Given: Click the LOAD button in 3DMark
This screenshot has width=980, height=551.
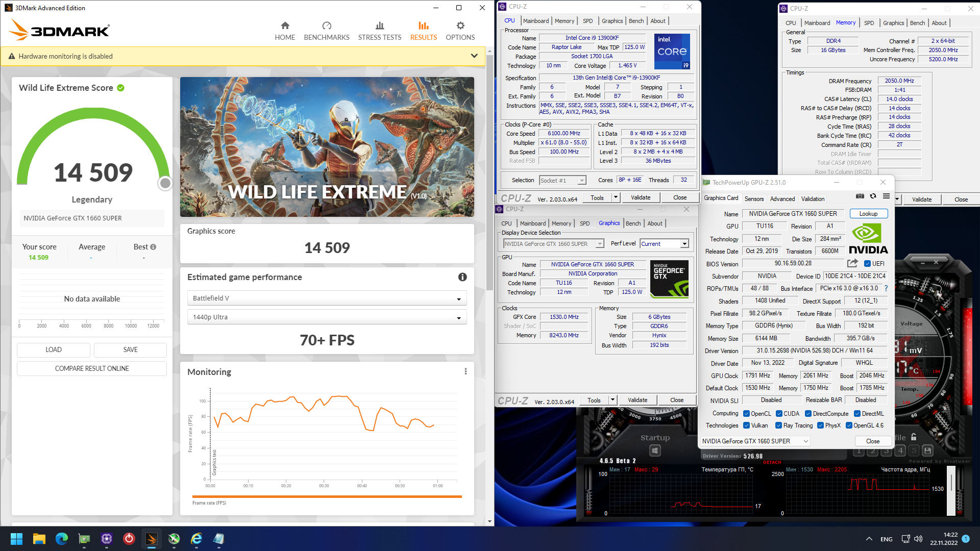Looking at the screenshot, I should (54, 350).
